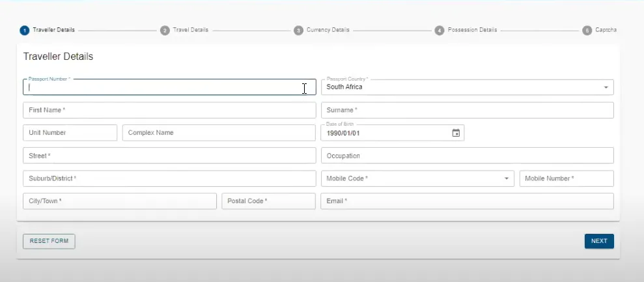
Task: Select the Complex Name field
Action: (219, 133)
